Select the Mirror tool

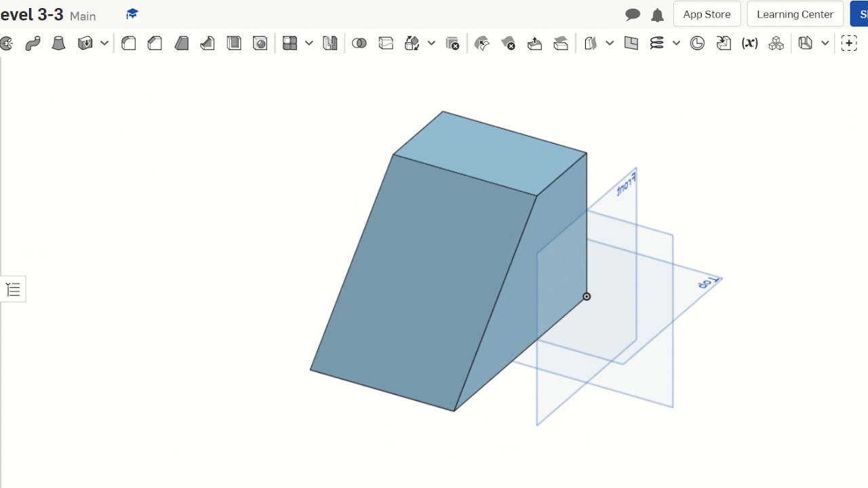330,43
